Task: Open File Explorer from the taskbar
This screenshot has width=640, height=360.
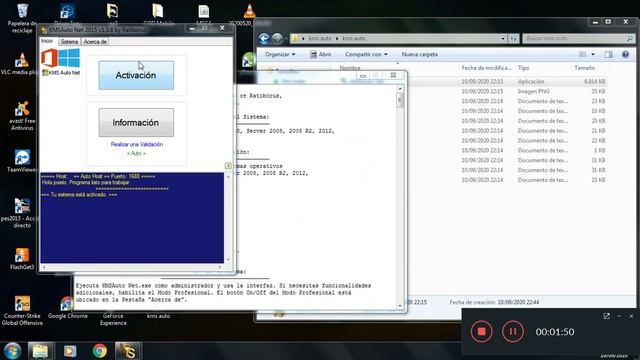Action: [40, 351]
